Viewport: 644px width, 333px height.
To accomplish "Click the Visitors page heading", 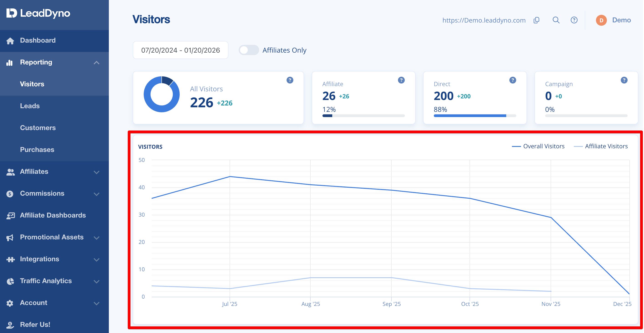I will 151,20.
